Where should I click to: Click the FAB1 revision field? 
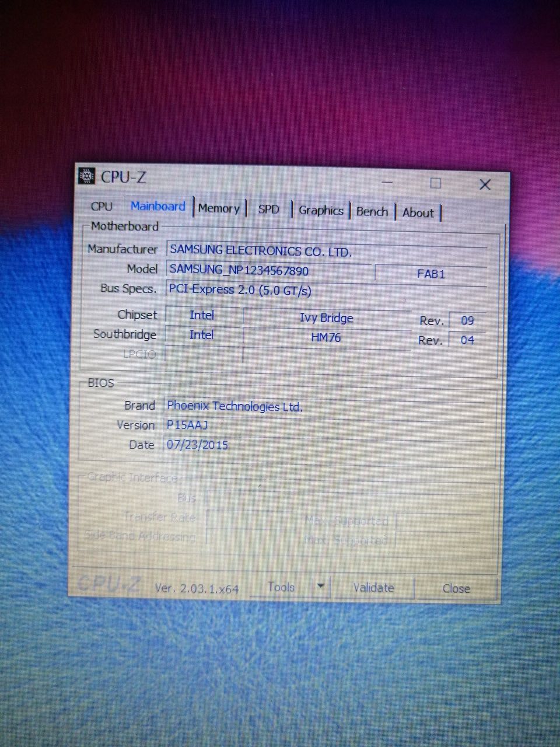(x=431, y=274)
